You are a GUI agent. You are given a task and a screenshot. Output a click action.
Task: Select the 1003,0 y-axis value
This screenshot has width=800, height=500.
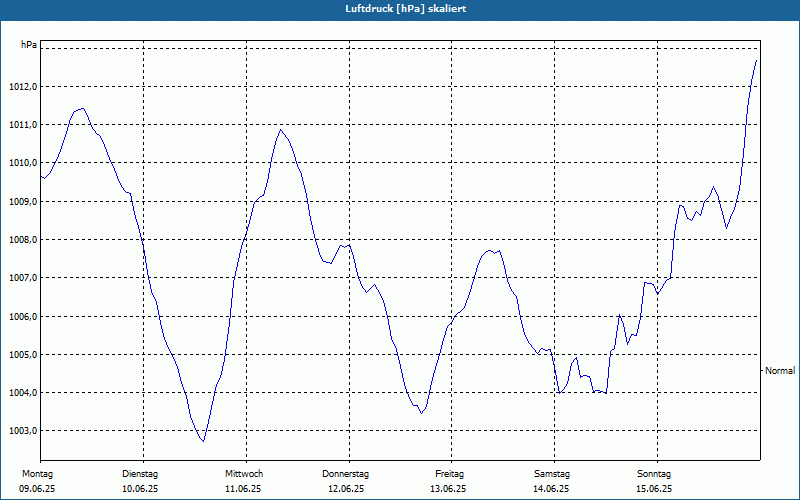click(x=23, y=431)
